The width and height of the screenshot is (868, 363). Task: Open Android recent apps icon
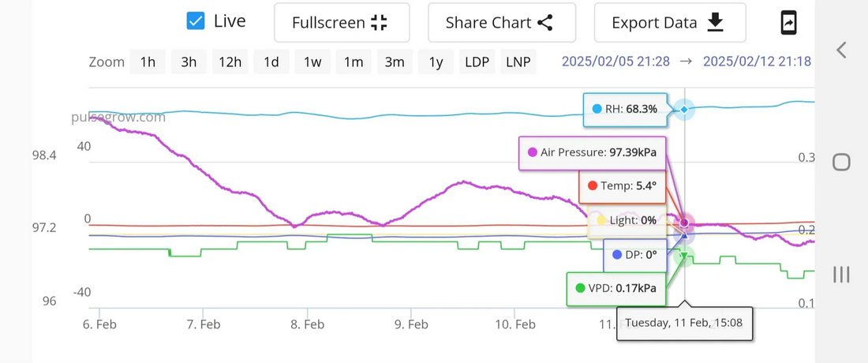(841, 274)
